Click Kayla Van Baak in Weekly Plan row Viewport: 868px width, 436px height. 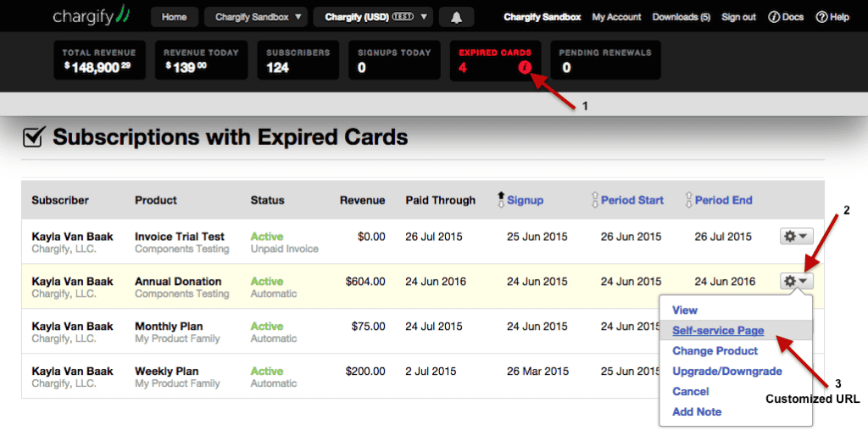(x=73, y=372)
